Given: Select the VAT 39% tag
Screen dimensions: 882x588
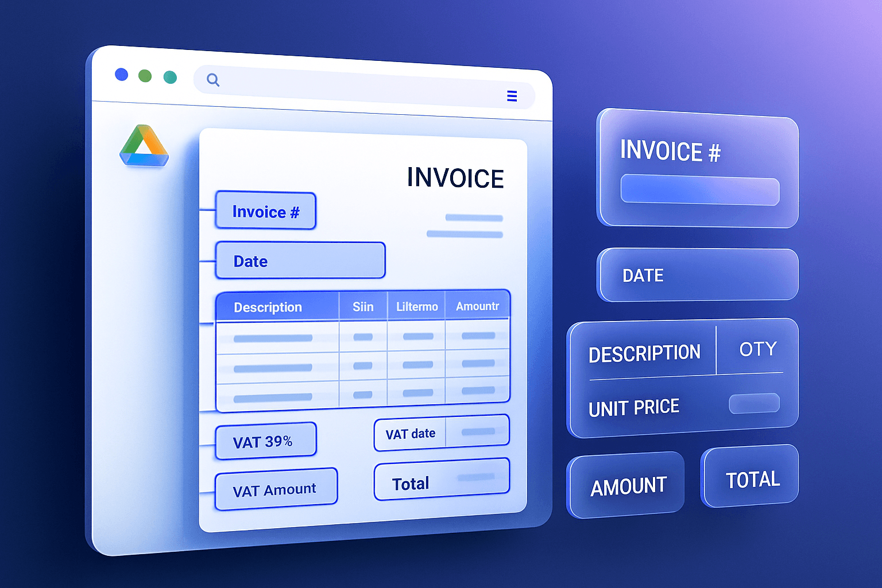Looking at the screenshot, I should 266,441.
